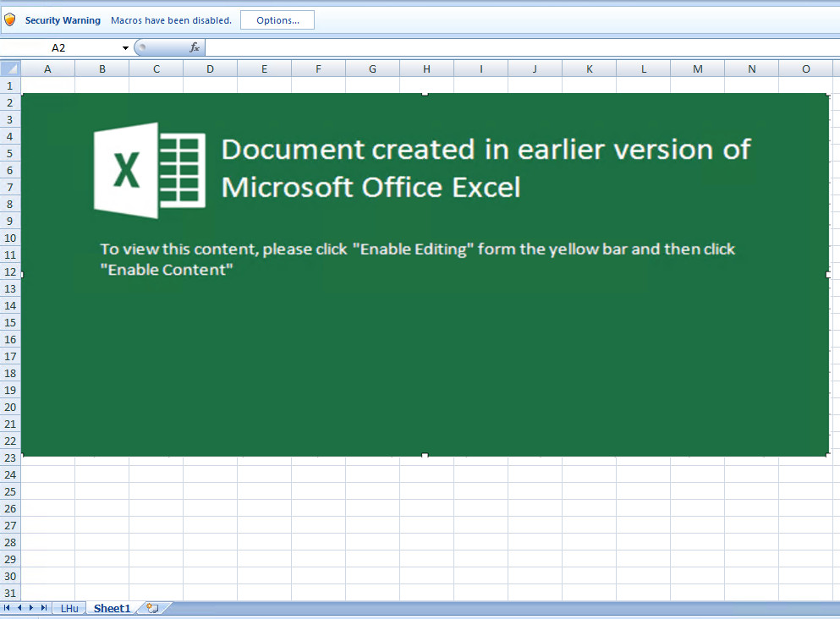
Task: Click the Insert Worksheet tab icon
Action: click(x=152, y=608)
